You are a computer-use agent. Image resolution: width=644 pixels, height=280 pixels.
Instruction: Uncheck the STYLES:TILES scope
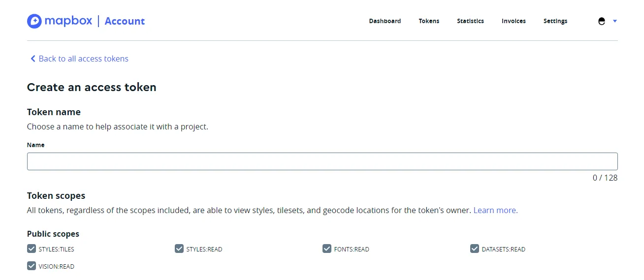(32, 249)
